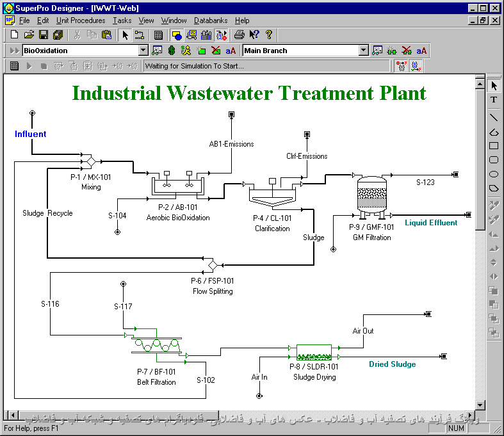Open the Tasks menu

tap(122, 20)
